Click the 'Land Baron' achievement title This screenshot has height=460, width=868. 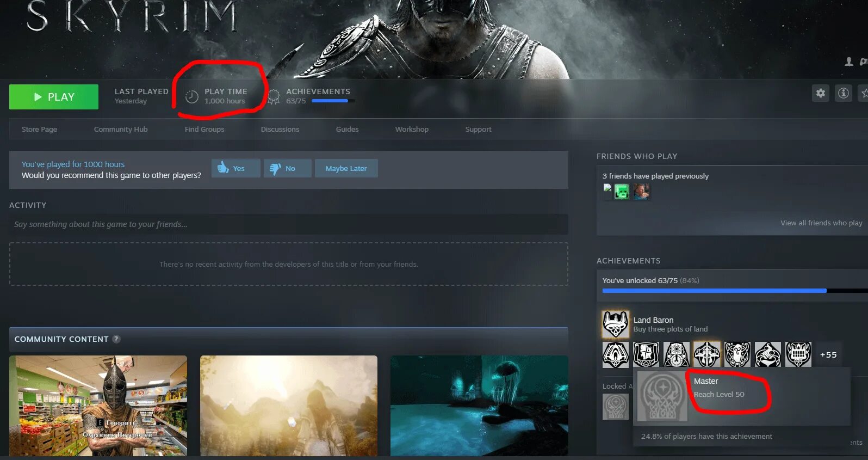click(x=653, y=320)
